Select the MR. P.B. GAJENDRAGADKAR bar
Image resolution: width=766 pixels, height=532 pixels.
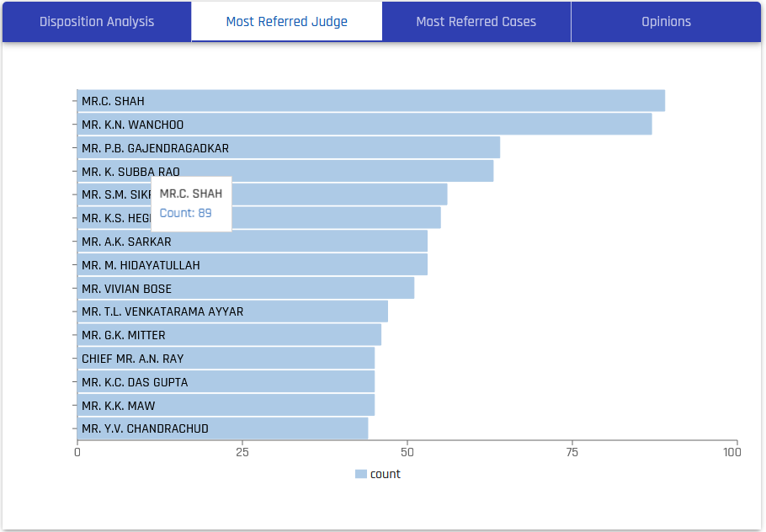(x=288, y=148)
